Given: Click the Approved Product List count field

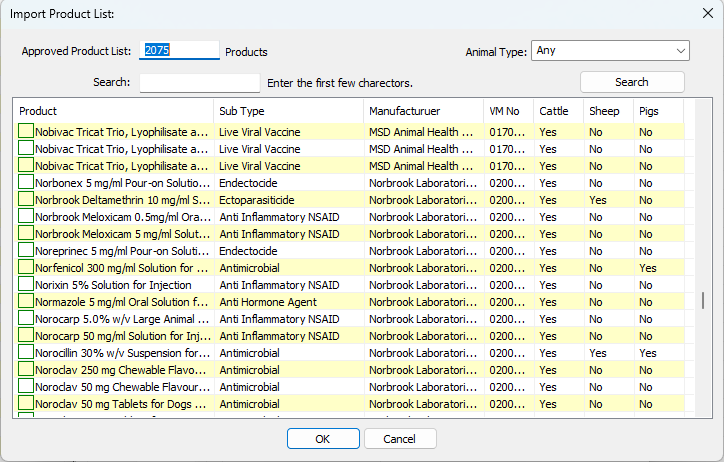Looking at the screenshot, I should pos(179,50).
